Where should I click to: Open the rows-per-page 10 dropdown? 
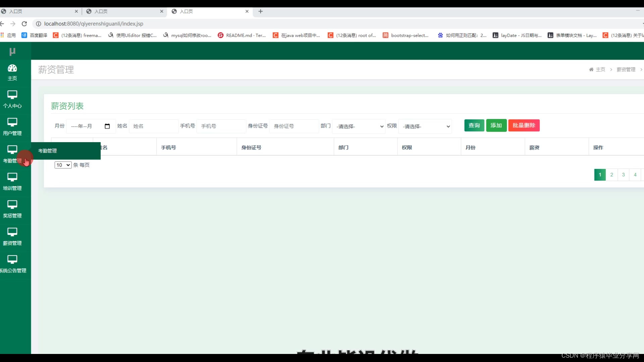[x=63, y=165]
